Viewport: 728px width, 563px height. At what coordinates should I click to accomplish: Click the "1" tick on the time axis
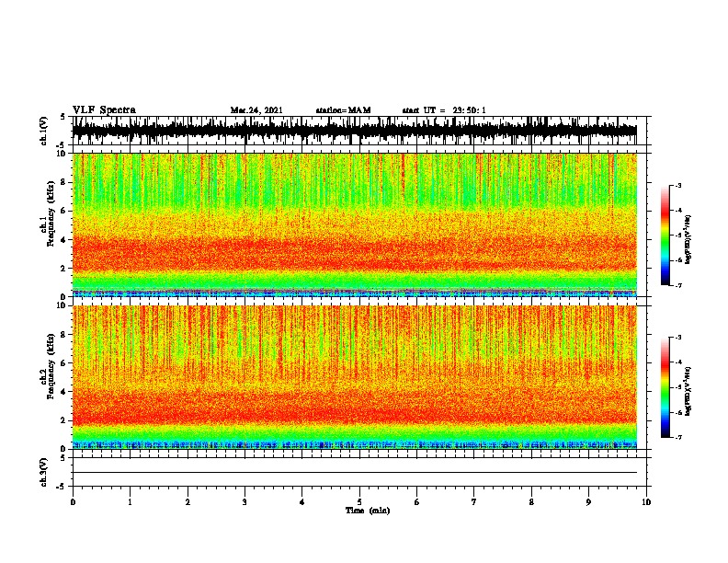130,502
